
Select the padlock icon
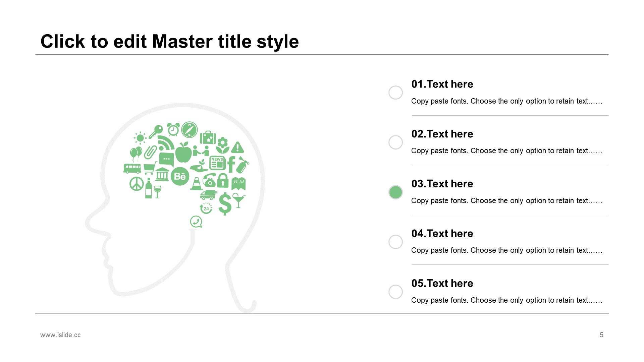223,180
